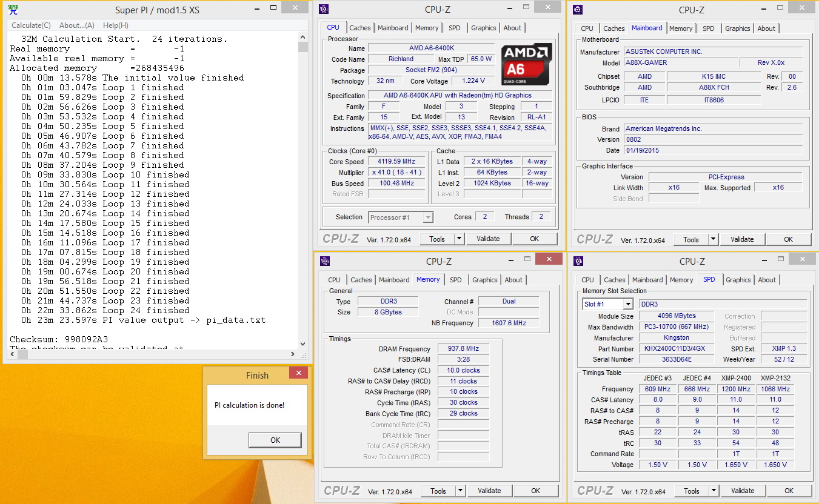819x504 pixels.
Task: Switch to Mainboard tab in CPU window
Action: [393, 28]
